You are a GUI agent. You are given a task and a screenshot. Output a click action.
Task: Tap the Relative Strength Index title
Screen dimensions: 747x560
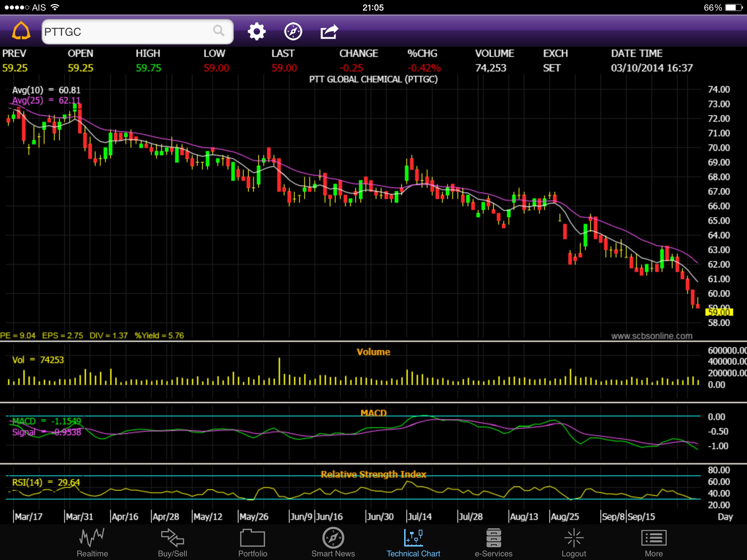click(373, 474)
